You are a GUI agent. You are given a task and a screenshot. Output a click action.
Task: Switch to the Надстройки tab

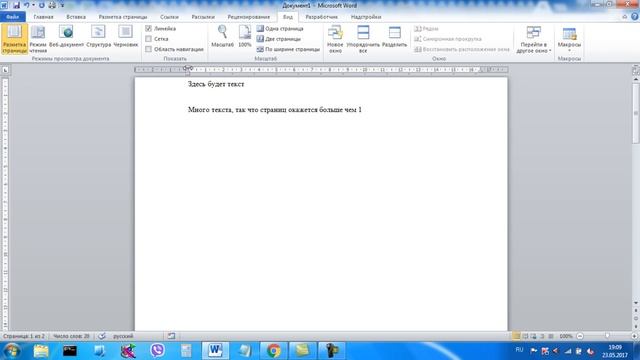pyautogui.click(x=366, y=17)
